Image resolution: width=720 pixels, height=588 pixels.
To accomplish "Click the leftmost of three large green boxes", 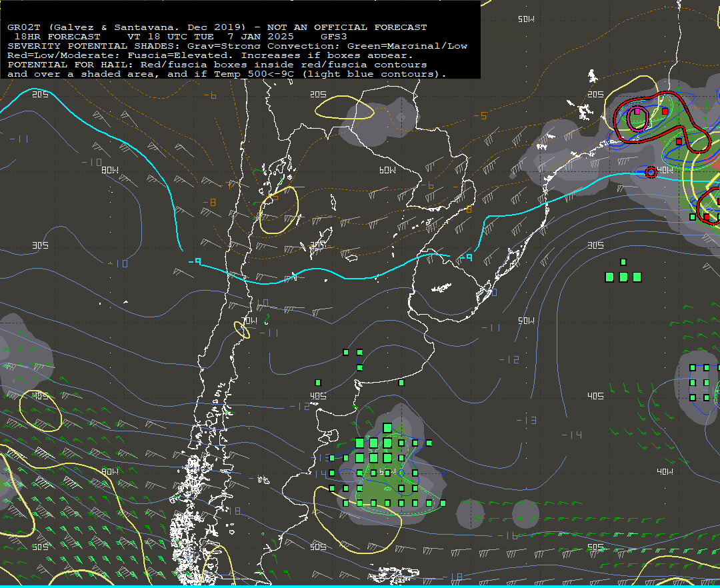I will (x=609, y=277).
